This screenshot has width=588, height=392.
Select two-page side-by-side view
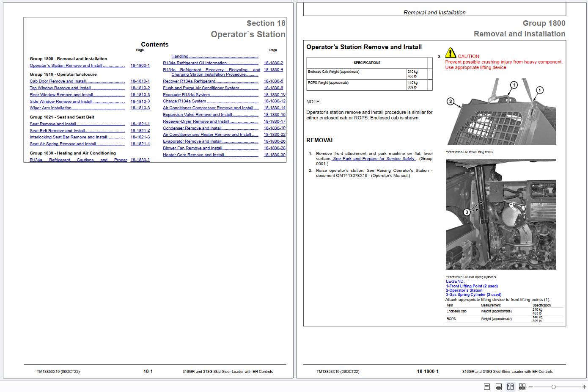click(510, 386)
